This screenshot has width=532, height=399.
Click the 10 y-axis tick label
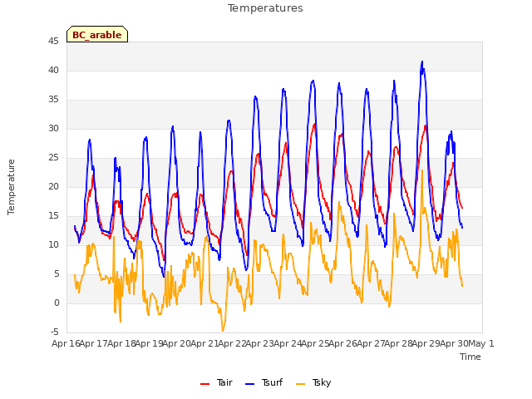coord(53,245)
